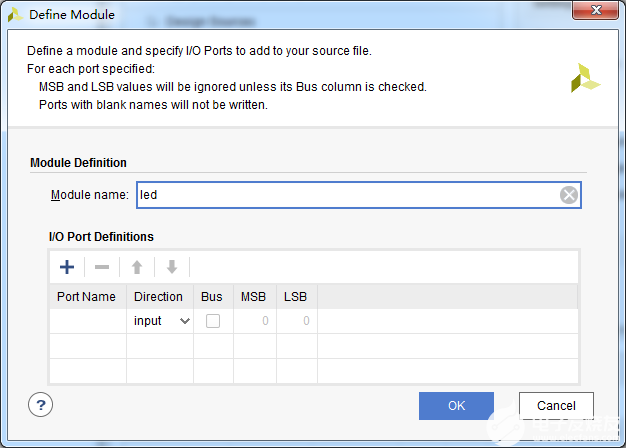Open help with the question mark icon
The width and height of the screenshot is (626, 448).
click(41, 405)
